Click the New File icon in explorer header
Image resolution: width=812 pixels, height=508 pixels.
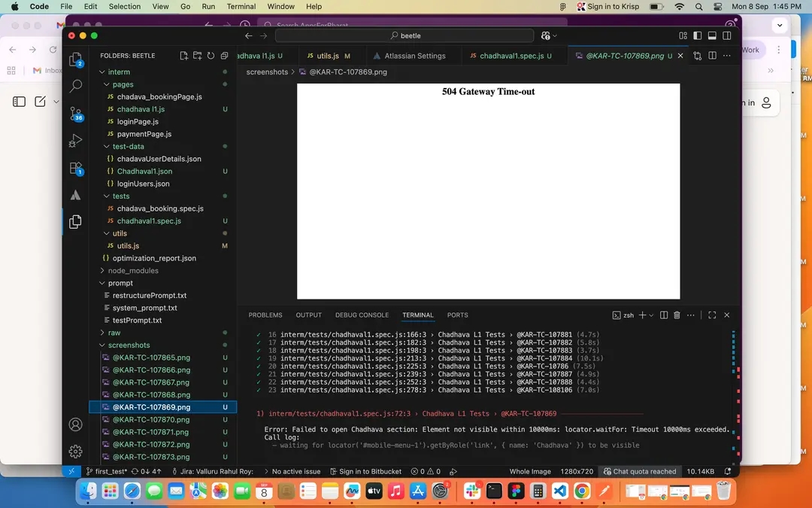[x=184, y=56]
